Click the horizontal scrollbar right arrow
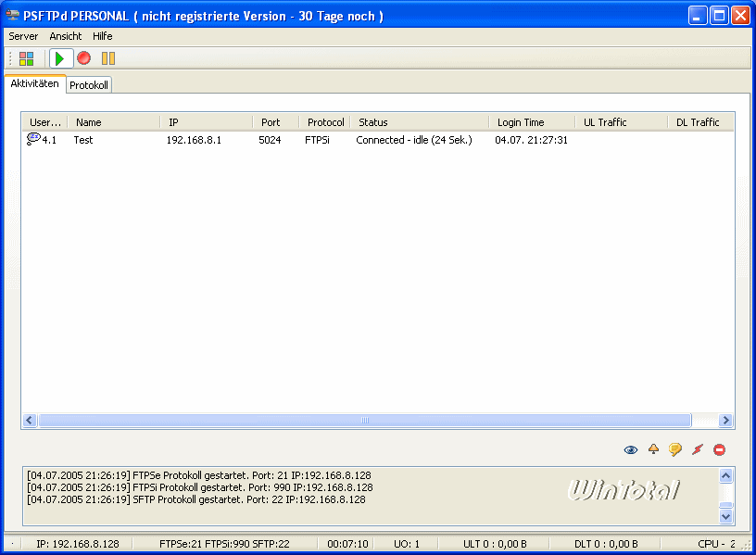756x555 pixels. [725, 420]
